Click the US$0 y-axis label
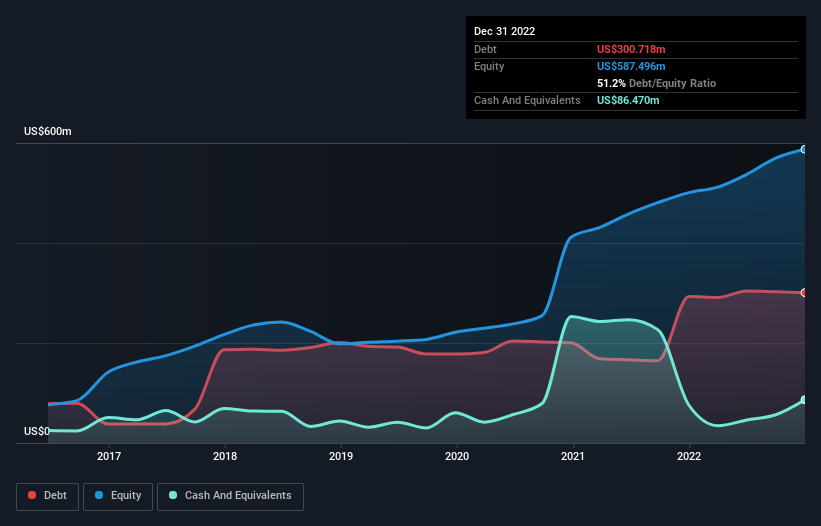Image resolution: width=821 pixels, height=526 pixels. coord(37,431)
